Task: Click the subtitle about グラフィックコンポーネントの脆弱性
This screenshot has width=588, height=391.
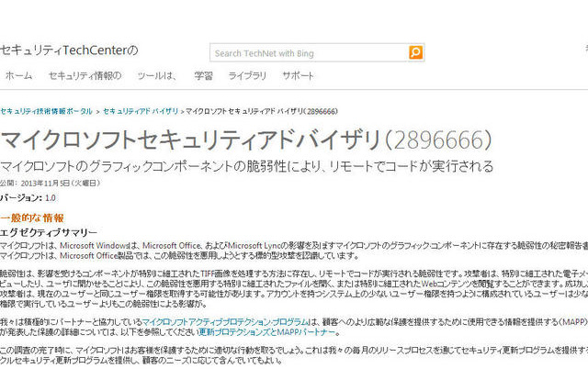Action: [x=247, y=166]
